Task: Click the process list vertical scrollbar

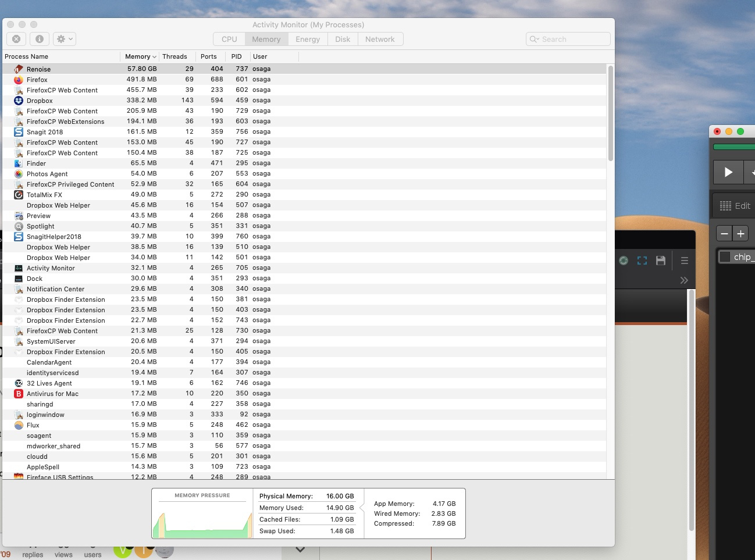Action: coord(610,114)
